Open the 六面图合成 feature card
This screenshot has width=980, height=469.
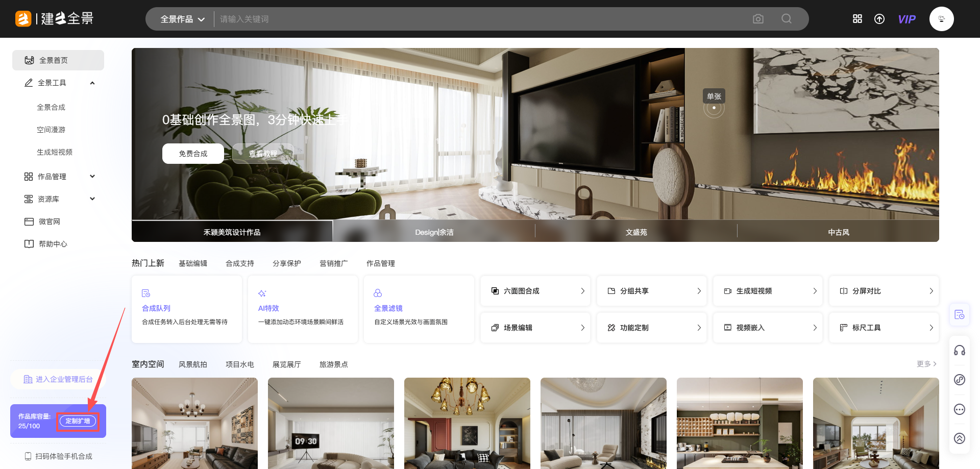(x=535, y=291)
